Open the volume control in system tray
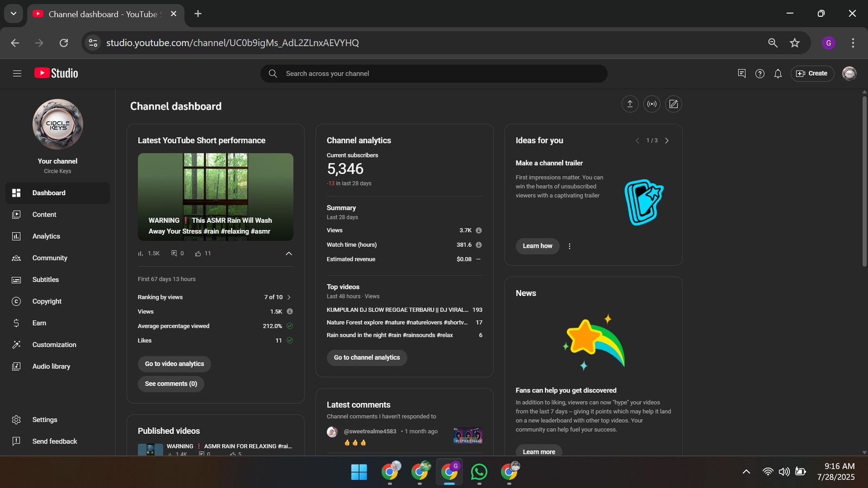The height and width of the screenshot is (488, 868). point(784,472)
